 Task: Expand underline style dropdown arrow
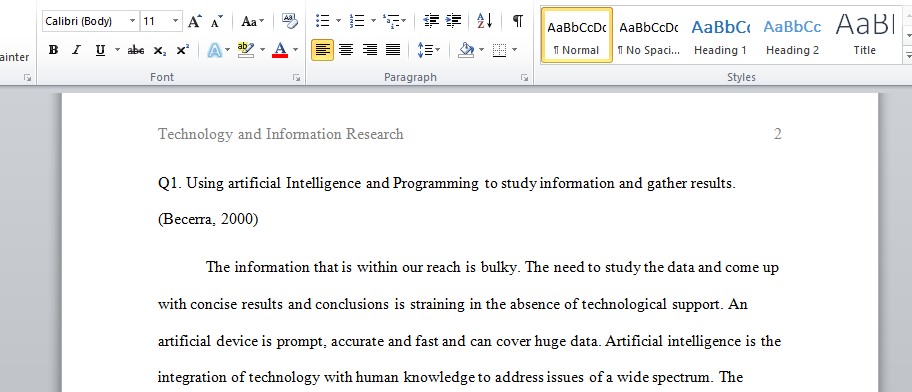coord(117,50)
